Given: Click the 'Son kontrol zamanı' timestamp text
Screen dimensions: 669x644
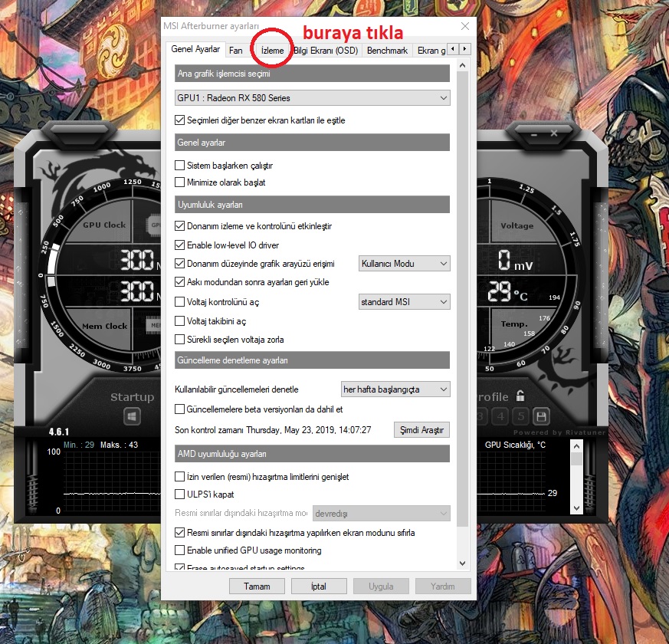Looking at the screenshot, I should coord(273,430).
